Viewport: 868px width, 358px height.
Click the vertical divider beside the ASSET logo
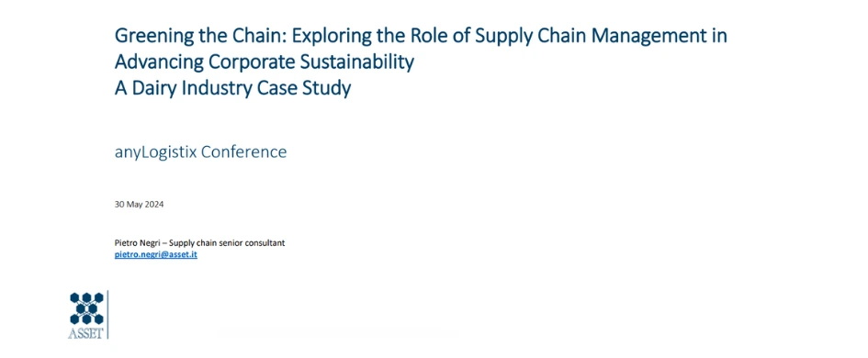(x=107, y=315)
